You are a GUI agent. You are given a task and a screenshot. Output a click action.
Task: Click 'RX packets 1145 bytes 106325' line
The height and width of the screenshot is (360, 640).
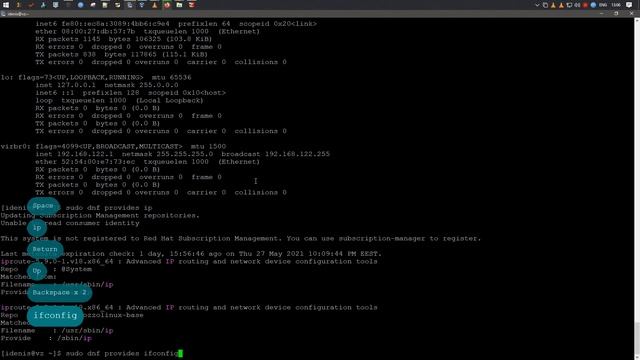coord(124,39)
